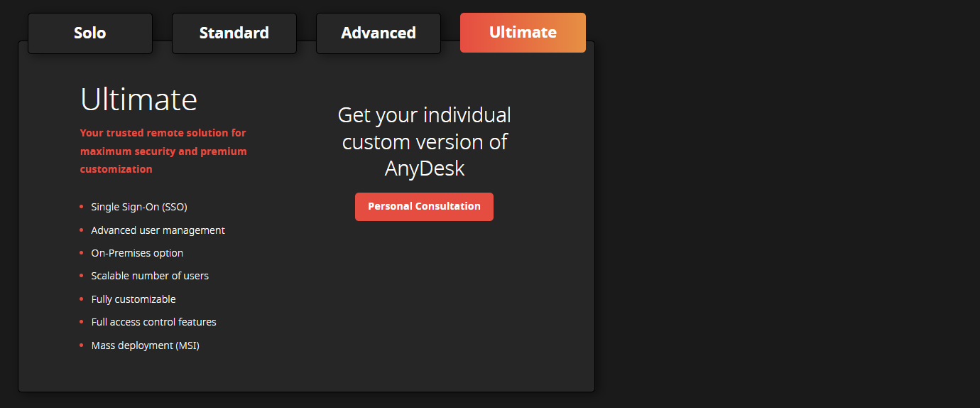Select Mass deployment (MSI) feature text
Screen dimensions: 980x408
(145, 345)
